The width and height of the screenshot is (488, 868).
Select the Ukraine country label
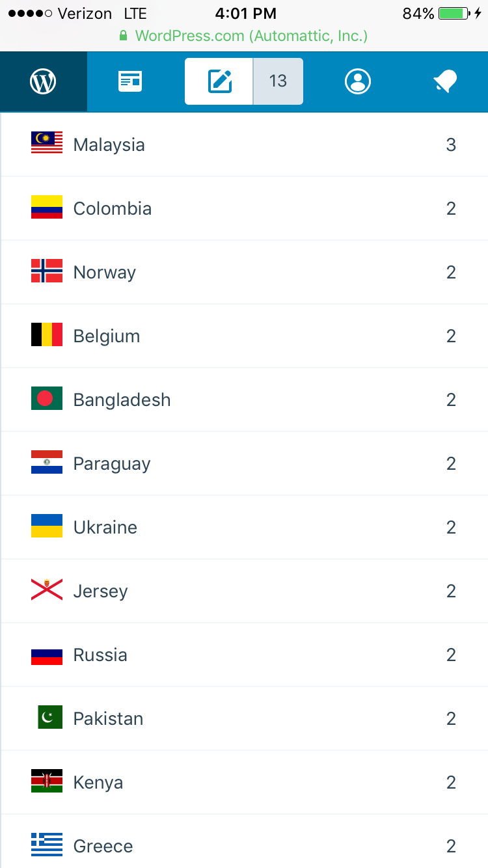point(105,527)
